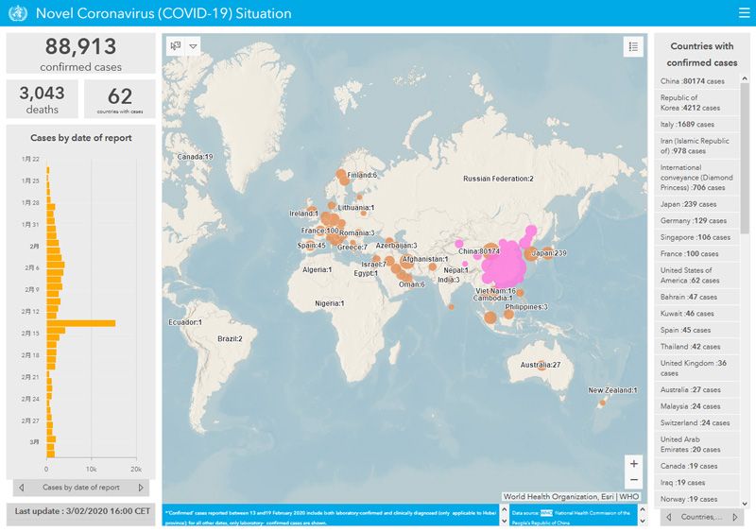This screenshot has width=756, height=532.
Task: Select the Countries tab at bottom right
Action: click(701, 517)
